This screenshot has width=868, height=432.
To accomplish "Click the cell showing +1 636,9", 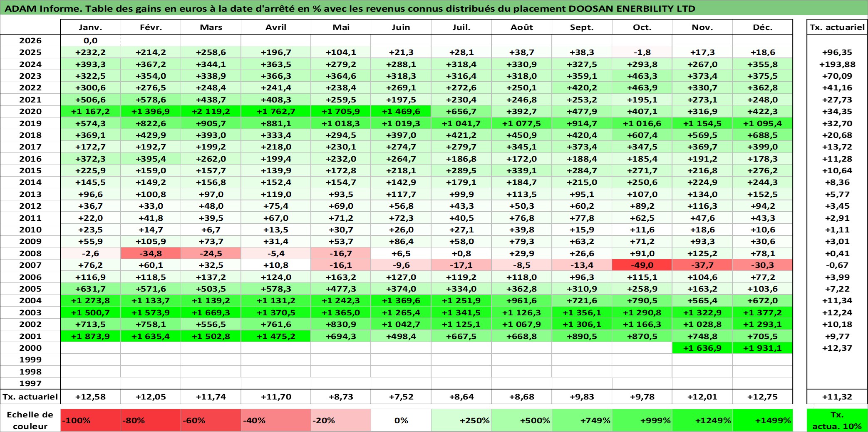I will 702,348.
